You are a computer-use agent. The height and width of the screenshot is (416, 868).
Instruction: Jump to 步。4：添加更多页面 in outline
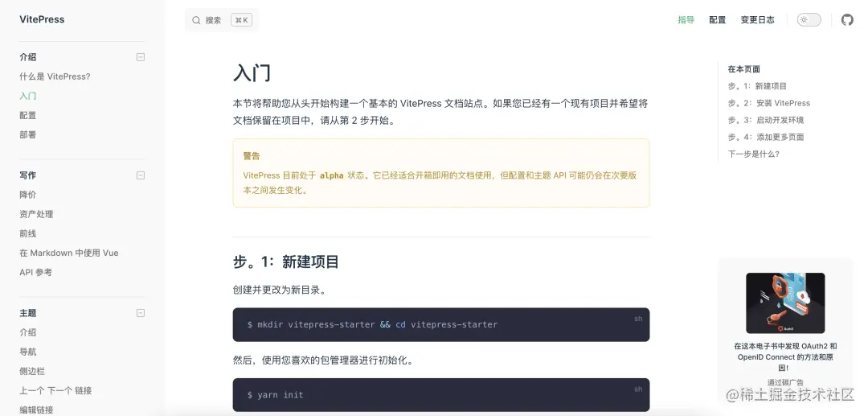(x=766, y=137)
